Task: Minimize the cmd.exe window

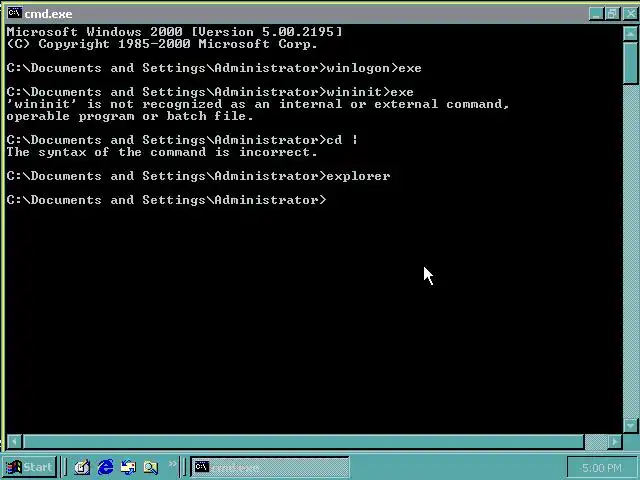Action: click(596, 14)
